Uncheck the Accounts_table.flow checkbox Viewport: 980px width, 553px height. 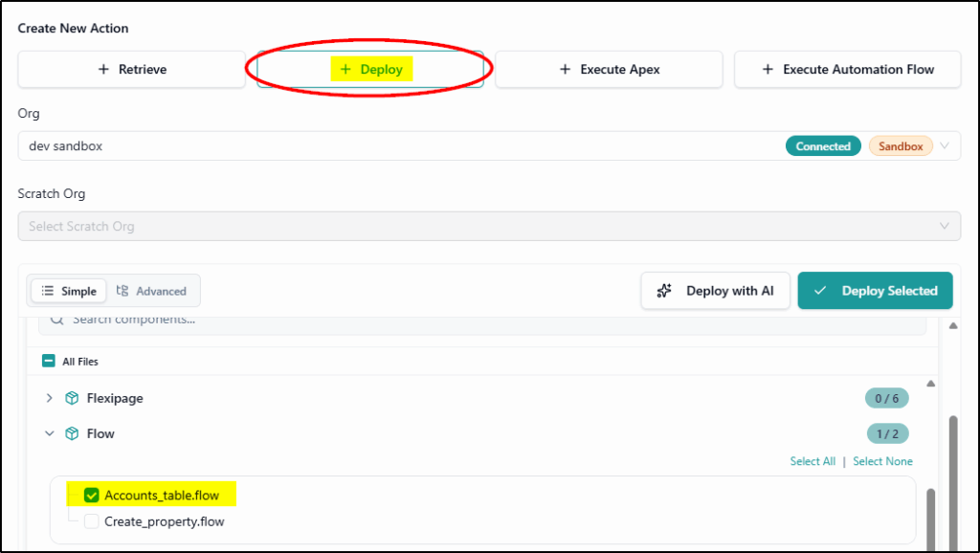92,495
